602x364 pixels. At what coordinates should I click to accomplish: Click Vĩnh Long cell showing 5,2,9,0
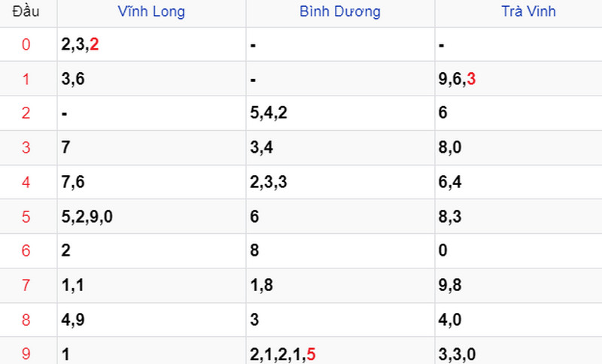87,217
